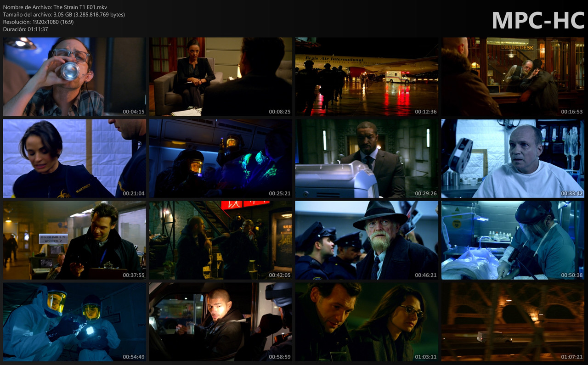This screenshot has height=365, width=588.
Task: Select the thumbnail at 00:29:26
Action: (x=367, y=158)
